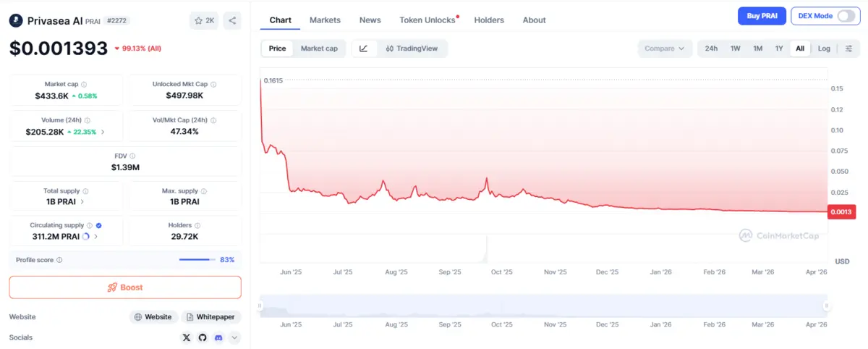The height and width of the screenshot is (349, 868).
Task: Open the Compare dropdown
Action: [664, 49]
